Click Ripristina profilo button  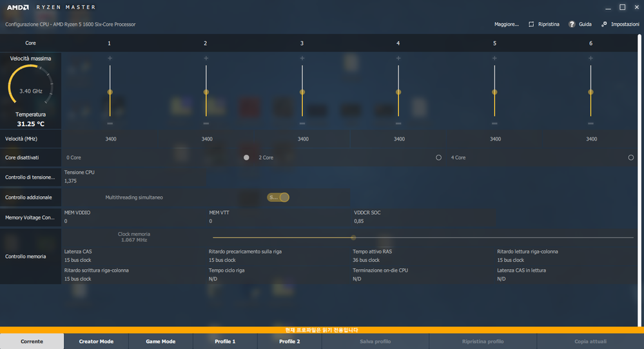pos(483,341)
